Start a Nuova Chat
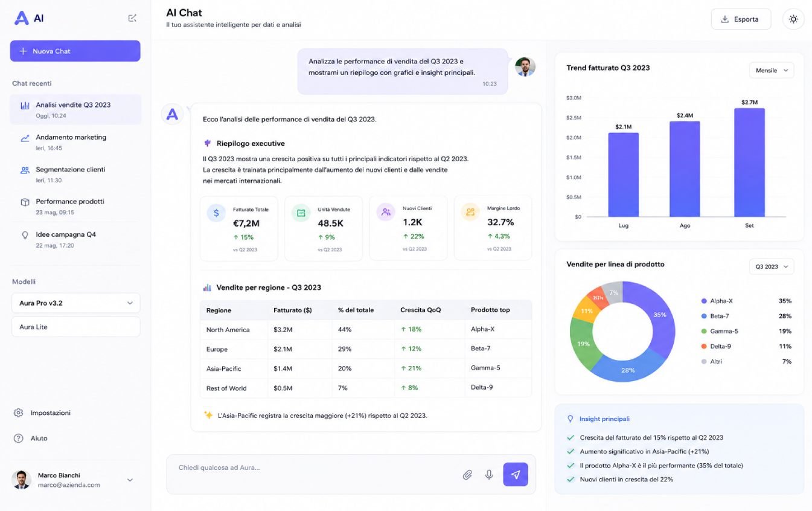 click(x=75, y=51)
